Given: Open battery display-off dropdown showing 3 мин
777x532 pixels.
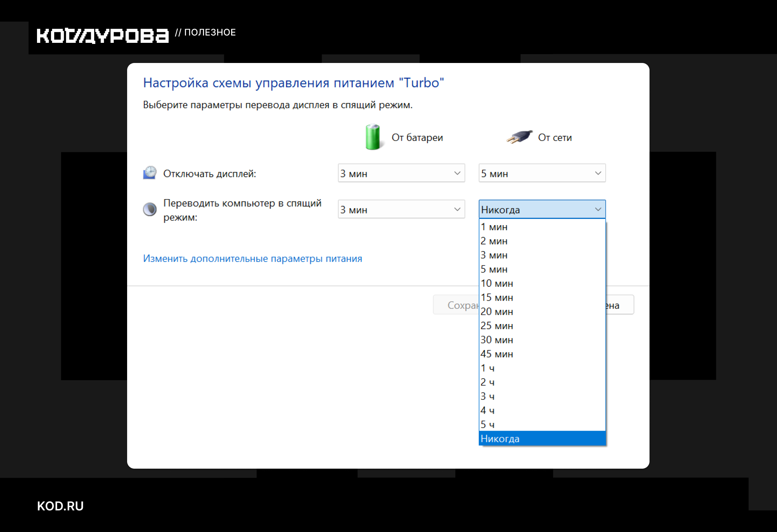Looking at the screenshot, I should coord(401,173).
